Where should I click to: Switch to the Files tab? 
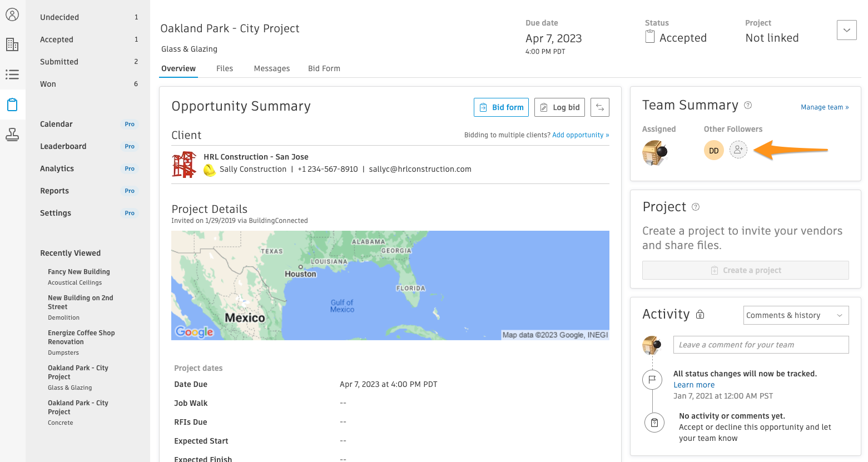tap(225, 68)
